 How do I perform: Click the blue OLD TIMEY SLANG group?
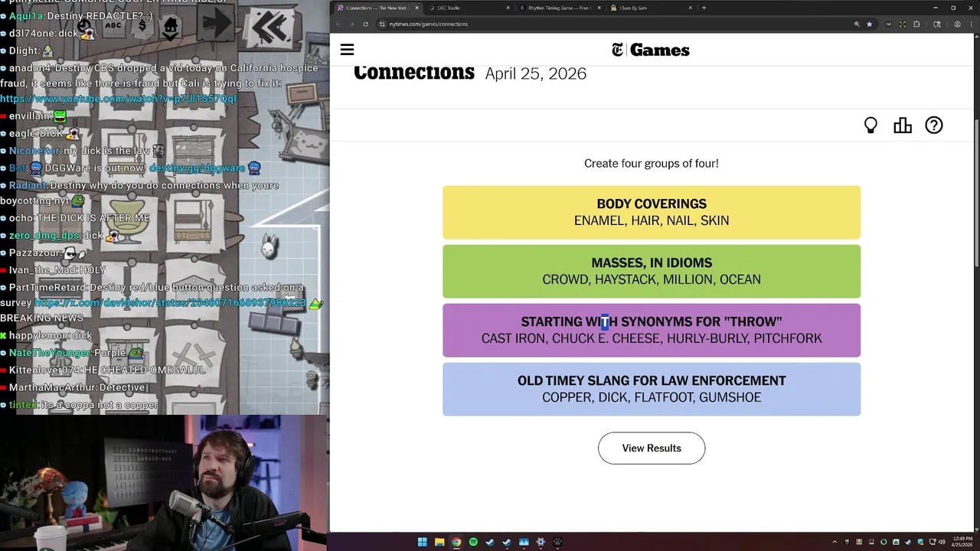click(652, 389)
